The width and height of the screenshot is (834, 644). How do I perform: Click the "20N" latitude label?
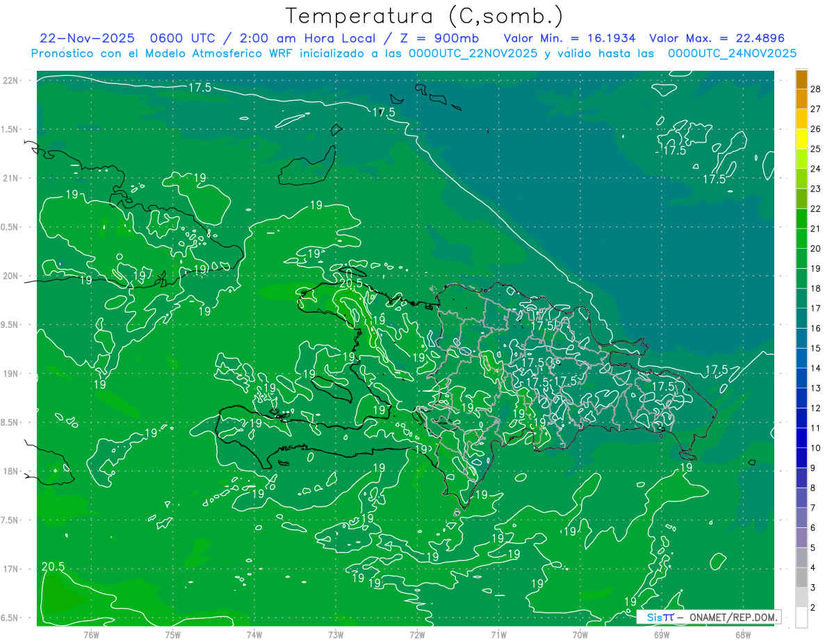tap(11, 276)
